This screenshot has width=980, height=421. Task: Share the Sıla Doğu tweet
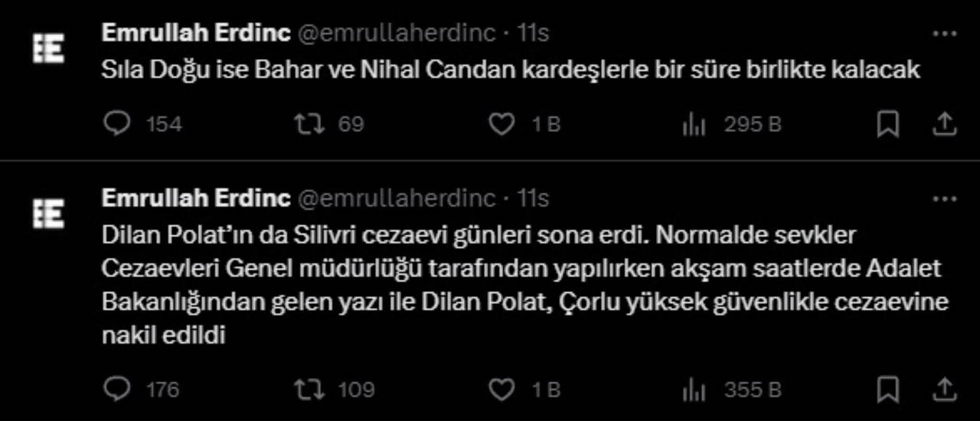(945, 124)
